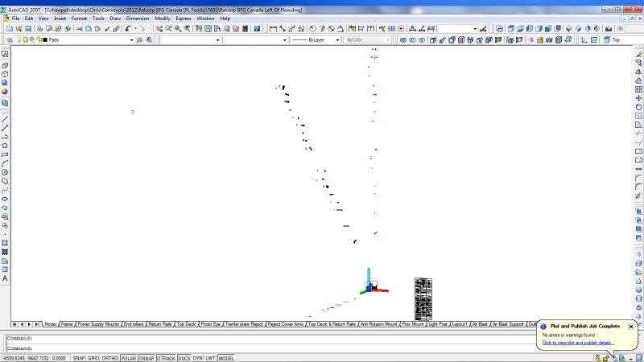The image size is (644, 362).
Task: Click the Top view cube icon
Action: pos(511,28)
